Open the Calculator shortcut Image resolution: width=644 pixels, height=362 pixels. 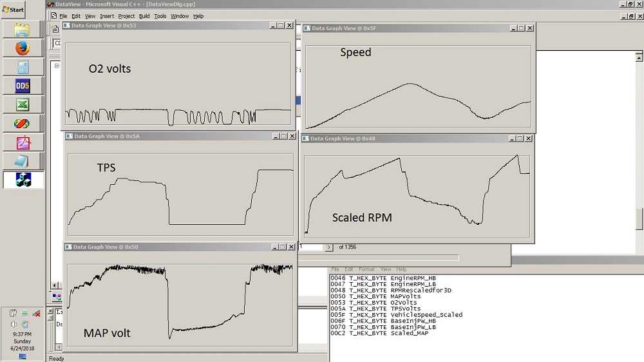pyautogui.click(x=23, y=67)
